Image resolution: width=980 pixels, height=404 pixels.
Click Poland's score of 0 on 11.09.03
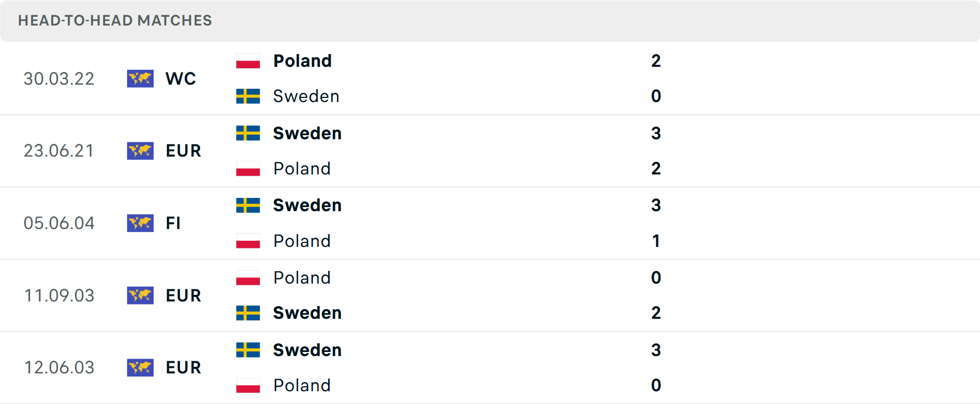656,277
